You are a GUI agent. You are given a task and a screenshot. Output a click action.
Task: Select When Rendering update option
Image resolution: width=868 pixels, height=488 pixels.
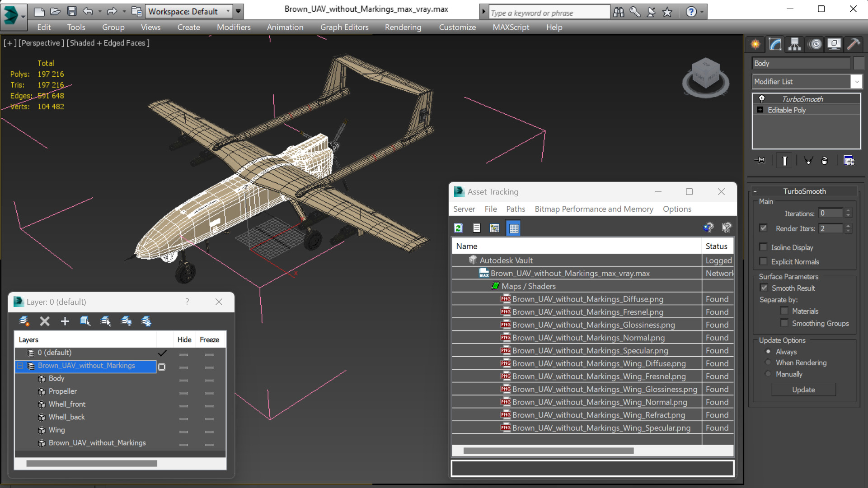point(768,363)
